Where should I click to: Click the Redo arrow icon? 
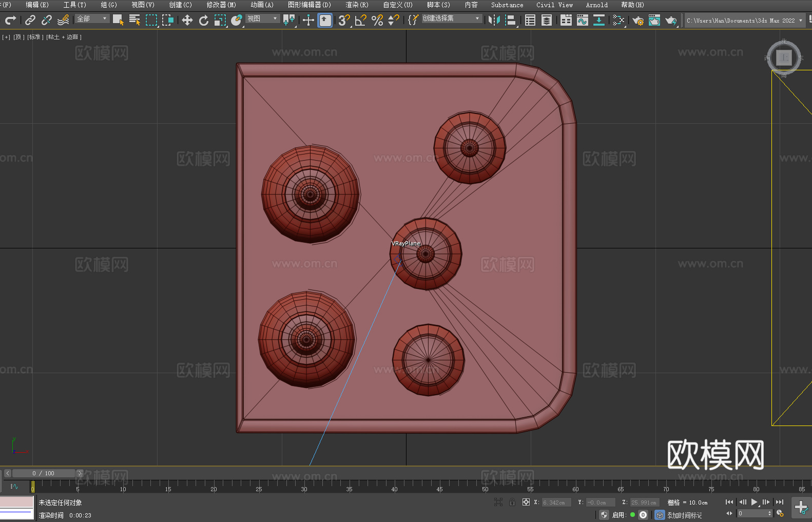point(10,20)
